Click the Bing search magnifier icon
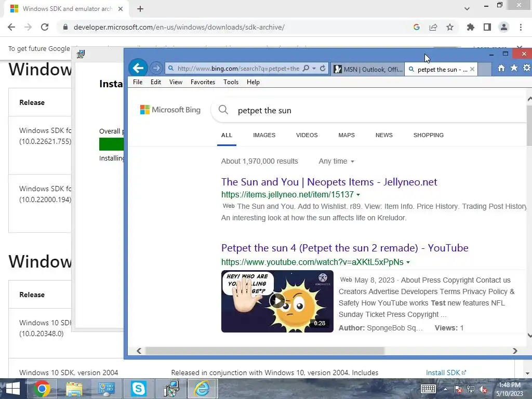This screenshot has width=532, height=399. click(x=223, y=110)
